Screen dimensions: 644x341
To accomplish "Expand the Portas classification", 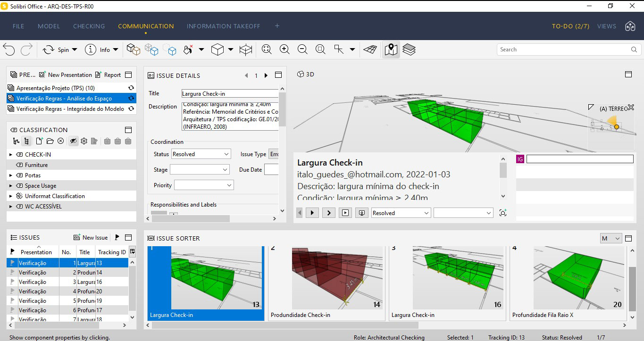I will click(11, 175).
